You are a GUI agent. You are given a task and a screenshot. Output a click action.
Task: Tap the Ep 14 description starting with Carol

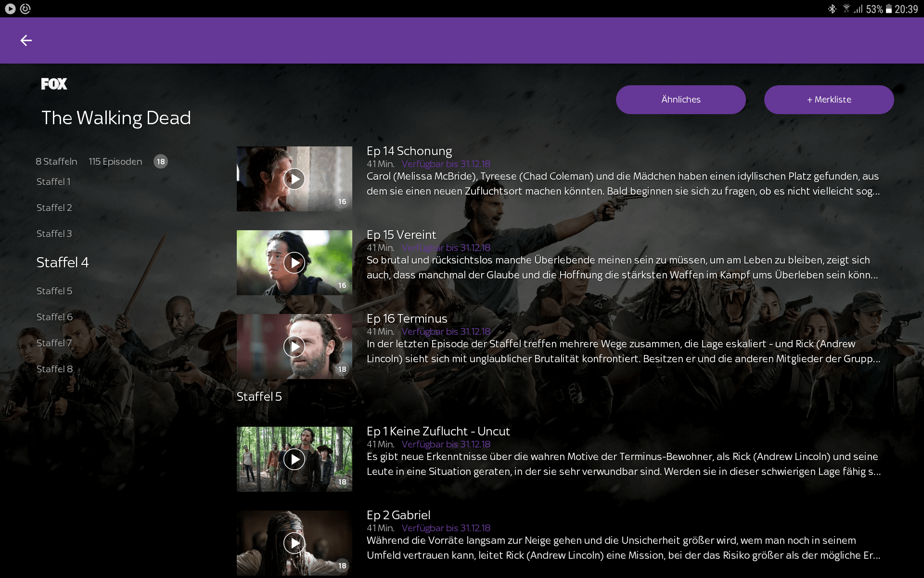pyautogui.click(x=623, y=184)
